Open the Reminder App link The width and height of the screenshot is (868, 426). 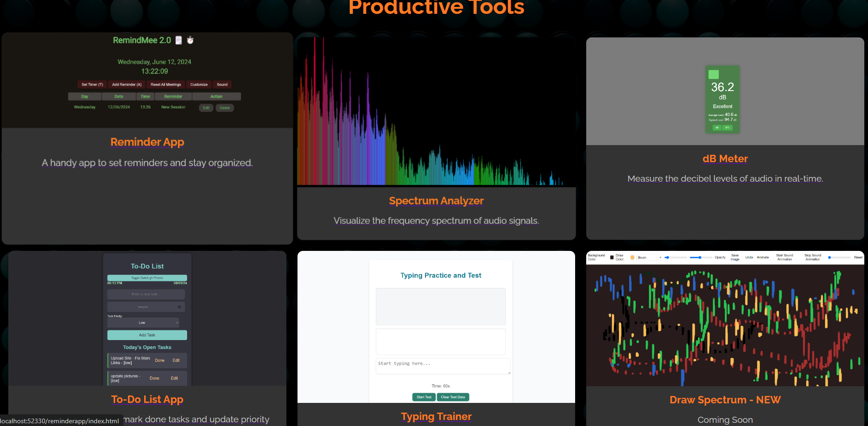point(147,142)
